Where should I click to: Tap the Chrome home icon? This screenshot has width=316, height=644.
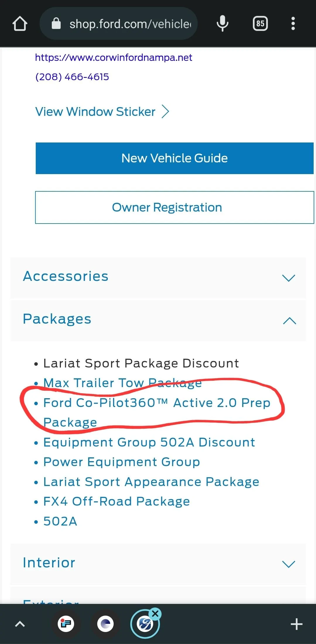[20, 23]
